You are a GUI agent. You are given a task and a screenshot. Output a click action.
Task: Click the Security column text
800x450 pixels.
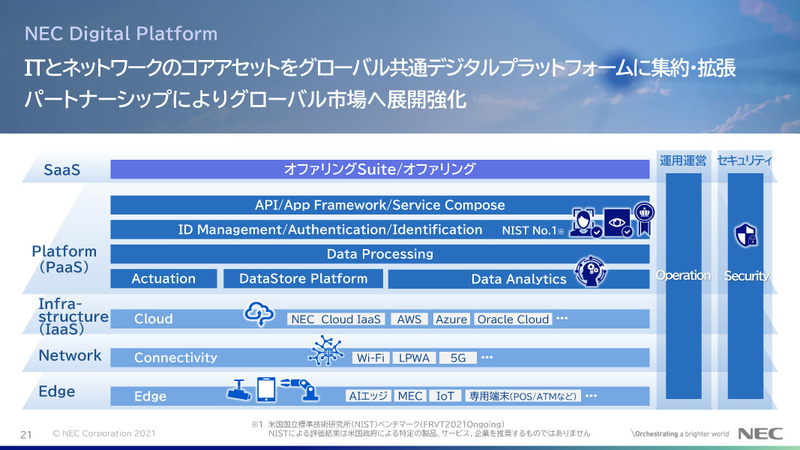click(746, 276)
